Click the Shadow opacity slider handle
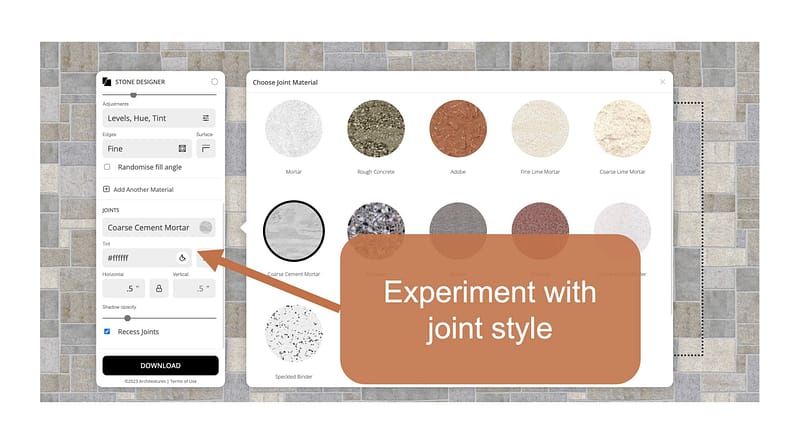800x446 pixels. (x=127, y=317)
